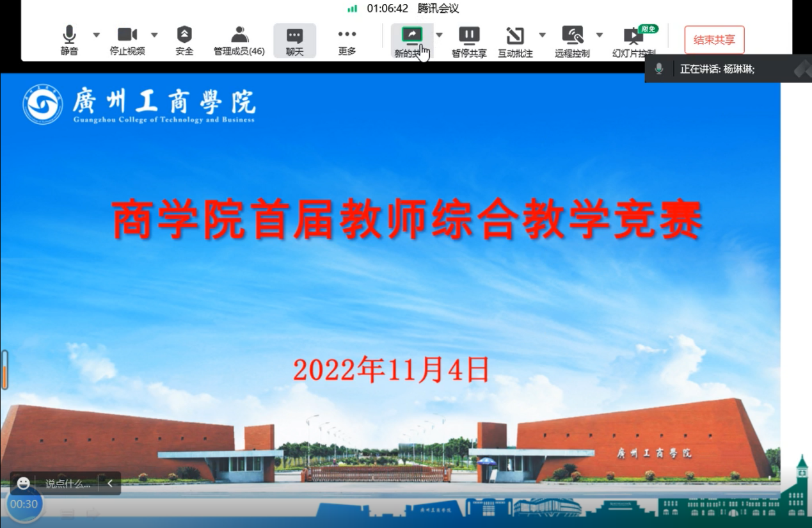Screen dimensions: 812x528
Task: Open the 安全 security shield icon
Action: tap(184, 40)
